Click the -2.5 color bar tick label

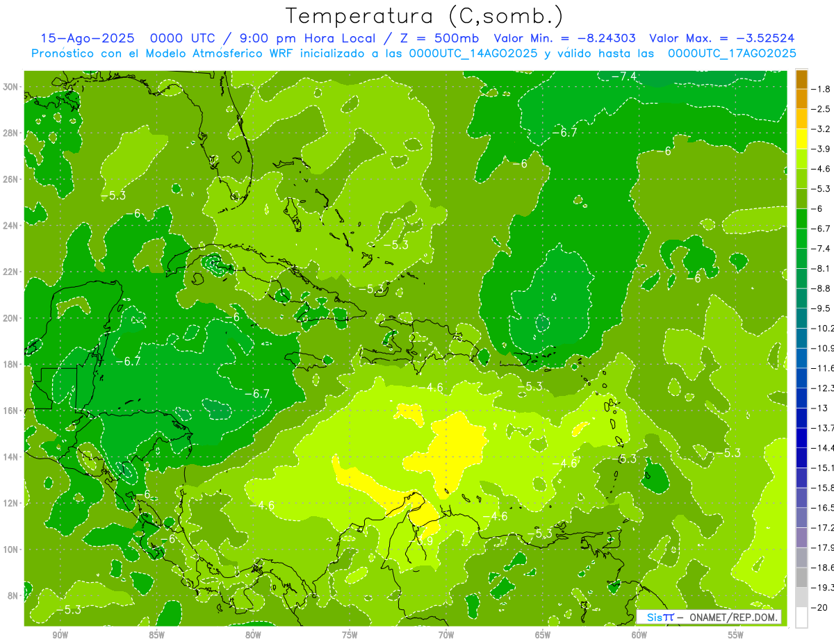coord(821,109)
